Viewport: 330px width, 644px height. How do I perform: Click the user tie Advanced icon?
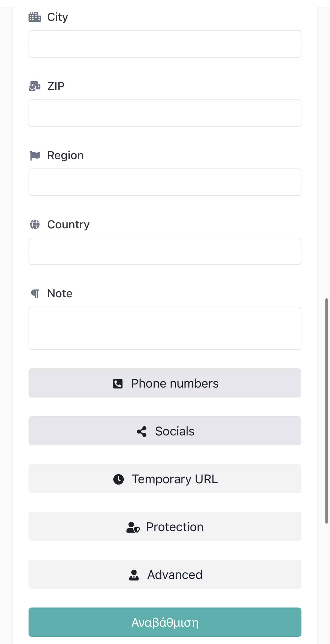tap(134, 575)
